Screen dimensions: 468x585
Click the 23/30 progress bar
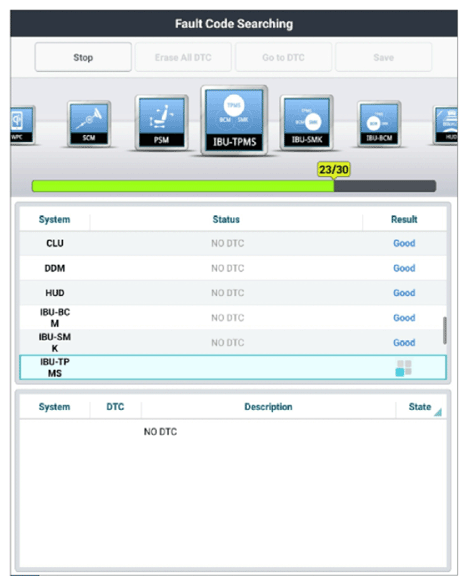tap(234, 186)
